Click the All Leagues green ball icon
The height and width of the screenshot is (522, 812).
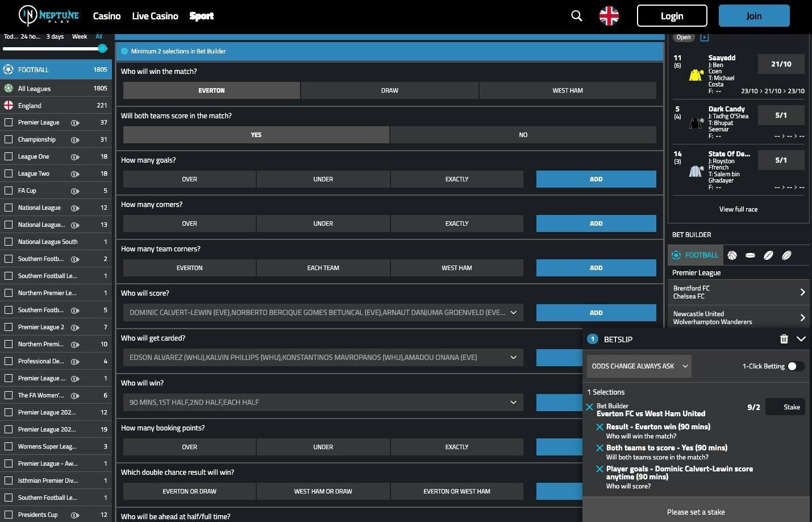coord(9,88)
